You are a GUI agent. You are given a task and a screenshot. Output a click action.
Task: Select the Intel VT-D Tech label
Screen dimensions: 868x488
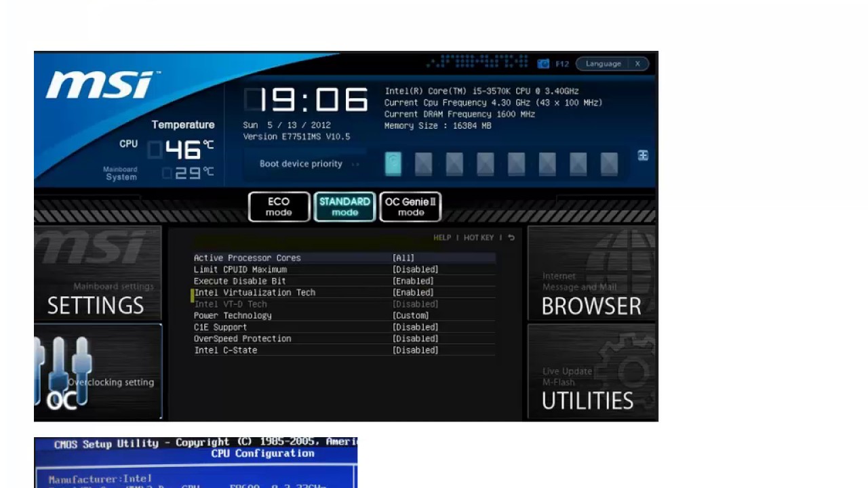point(230,304)
